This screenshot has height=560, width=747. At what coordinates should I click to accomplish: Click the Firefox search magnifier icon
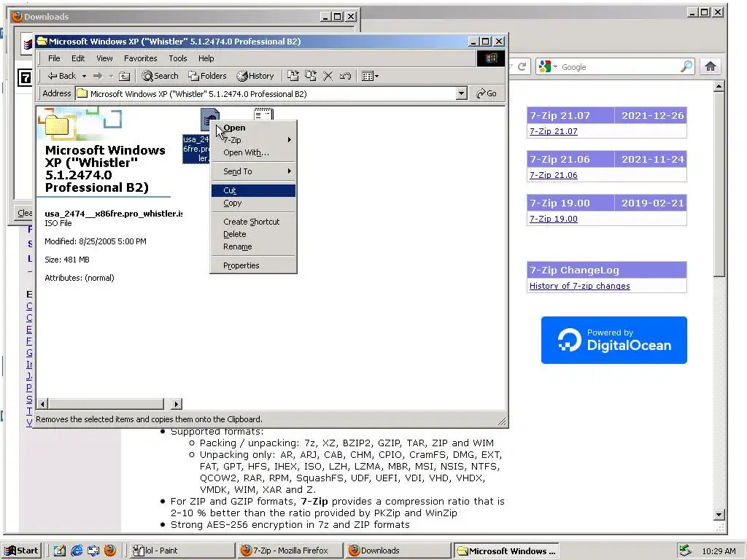point(686,66)
